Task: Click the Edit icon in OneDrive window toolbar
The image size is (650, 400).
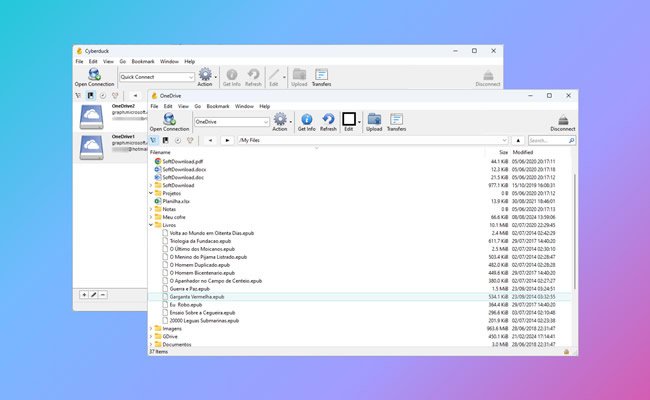Action: tap(349, 119)
